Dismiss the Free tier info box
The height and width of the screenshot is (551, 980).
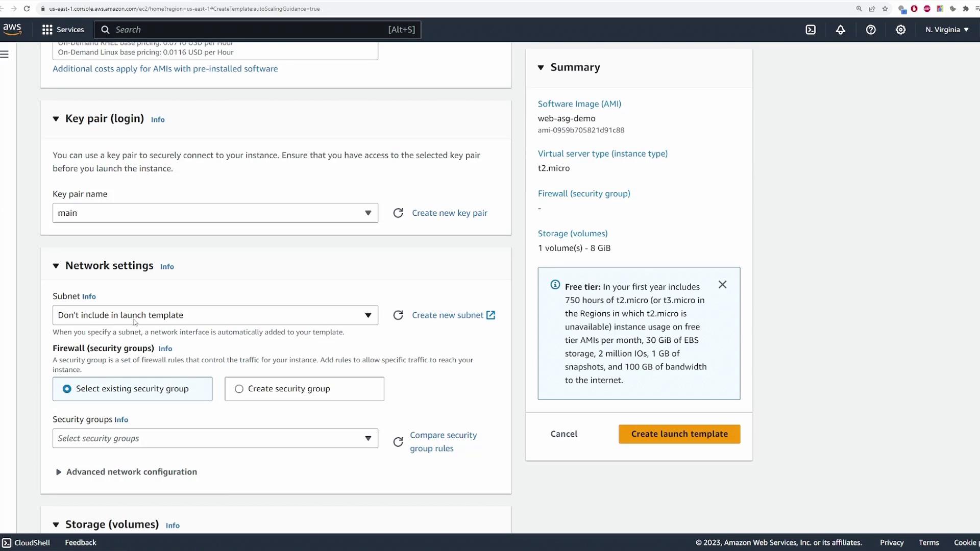(722, 285)
